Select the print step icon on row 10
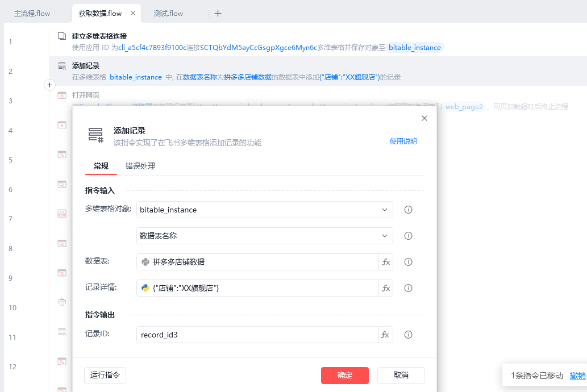This screenshot has width=587, height=392. (x=62, y=302)
